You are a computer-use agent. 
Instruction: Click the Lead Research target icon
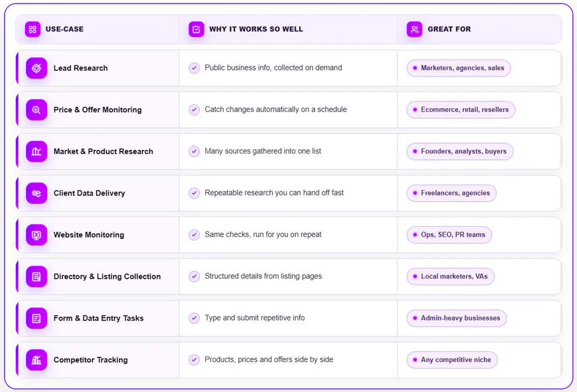click(37, 68)
